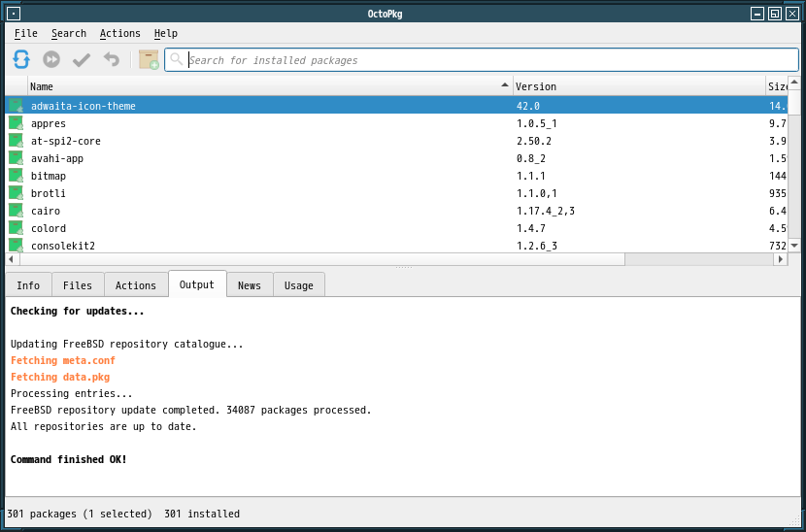Click the undo rollback arrow icon
The image size is (806, 532).
pos(112,59)
